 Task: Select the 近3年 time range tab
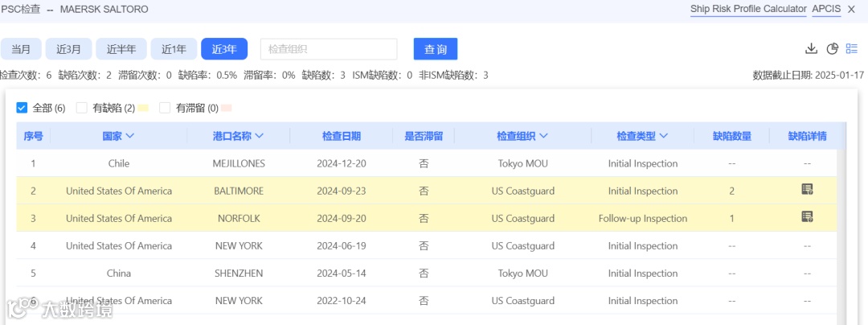coord(224,49)
